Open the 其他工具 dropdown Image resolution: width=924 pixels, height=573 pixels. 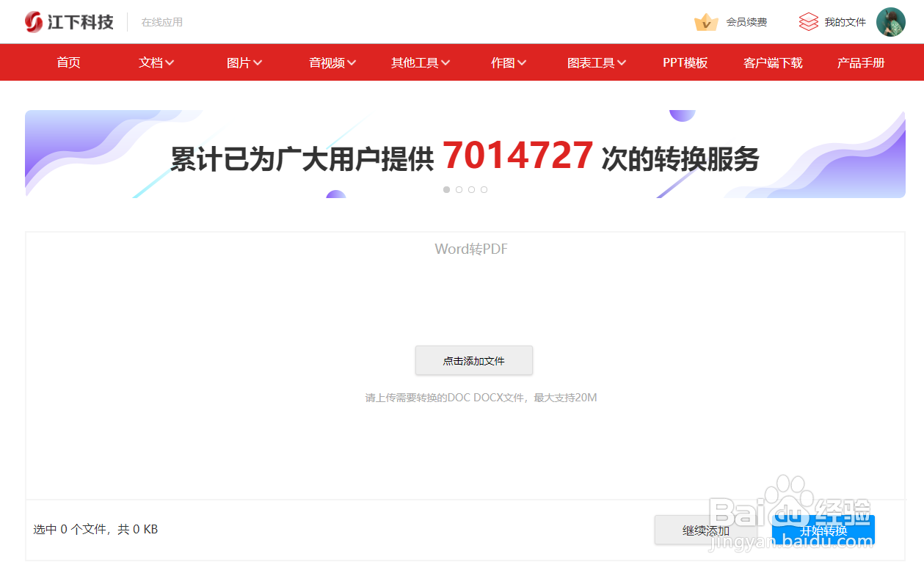click(420, 62)
